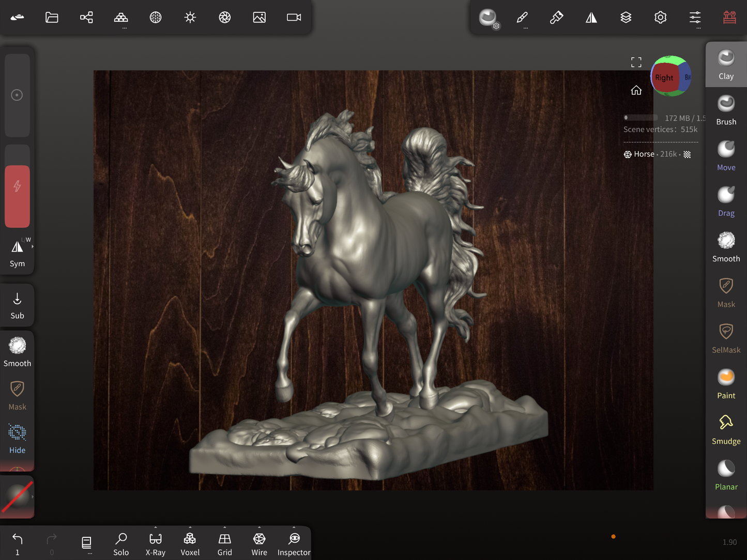Viewport: 747px width, 560px height.
Task: Toggle Wire wireframe display
Action: [259, 544]
